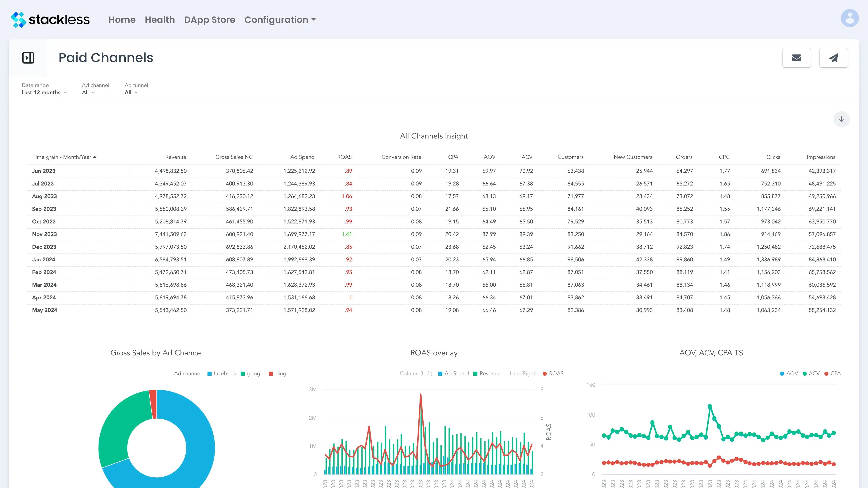Sort by Customers column header

point(571,157)
